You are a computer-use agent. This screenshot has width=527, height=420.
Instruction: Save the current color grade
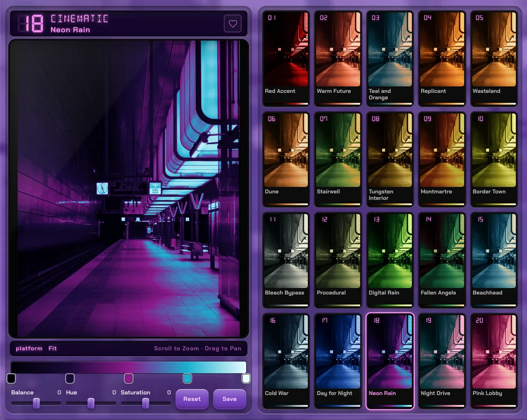(x=230, y=399)
